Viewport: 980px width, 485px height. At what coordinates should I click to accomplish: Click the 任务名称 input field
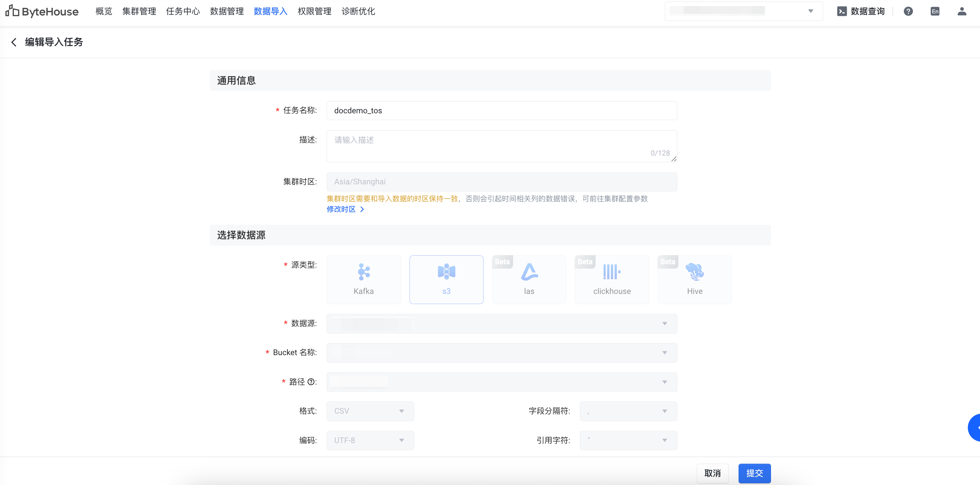501,111
